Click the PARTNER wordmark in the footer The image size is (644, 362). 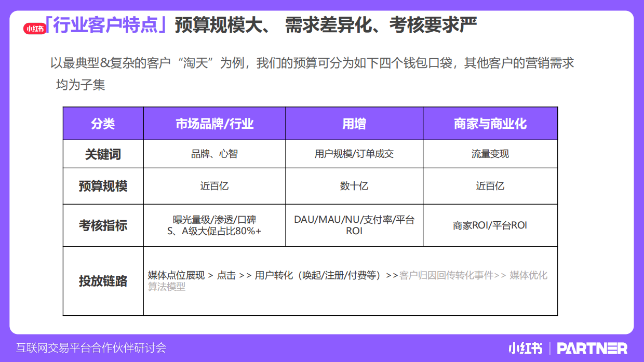tap(593, 348)
